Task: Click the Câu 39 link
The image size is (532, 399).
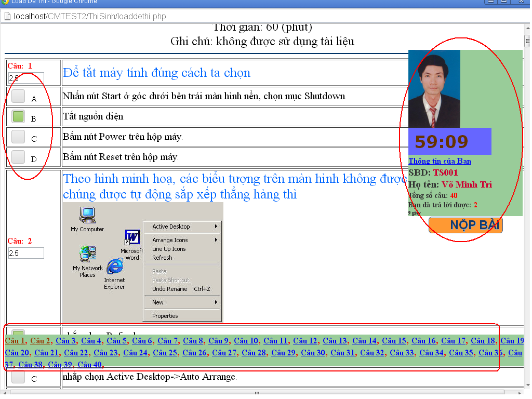Action: (x=60, y=365)
